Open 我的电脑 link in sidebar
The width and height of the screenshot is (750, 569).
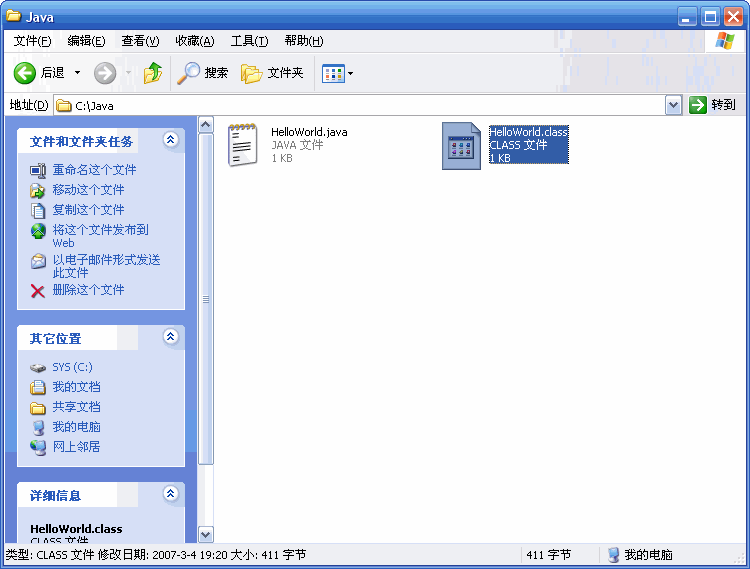pos(77,427)
